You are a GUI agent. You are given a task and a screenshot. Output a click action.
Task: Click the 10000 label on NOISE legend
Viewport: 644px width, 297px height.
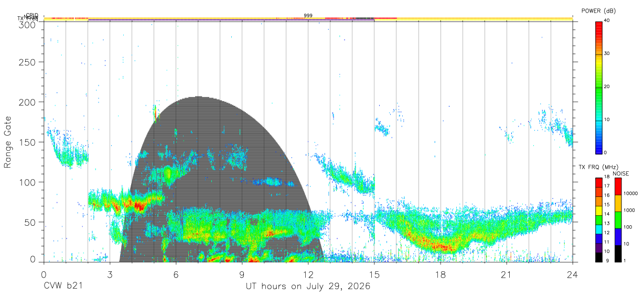pyautogui.click(x=631, y=194)
